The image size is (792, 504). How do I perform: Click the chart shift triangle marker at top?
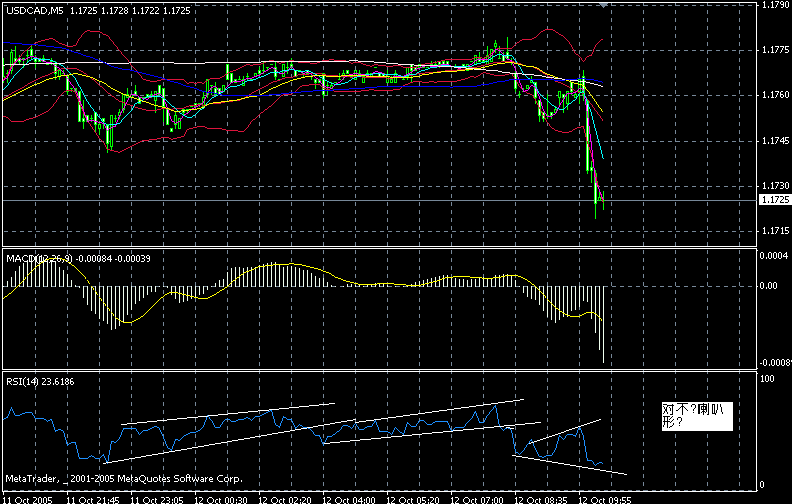[x=603, y=5]
